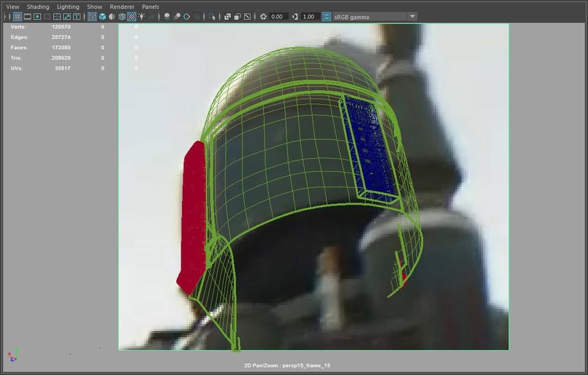Open the Renderer menu
The width and height of the screenshot is (588, 375).
click(122, 7)
